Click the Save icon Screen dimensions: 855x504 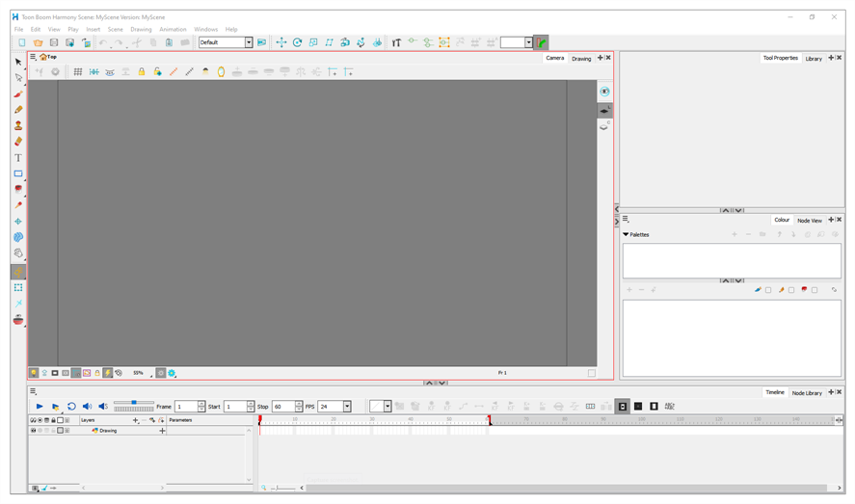[x=53, y=42]
